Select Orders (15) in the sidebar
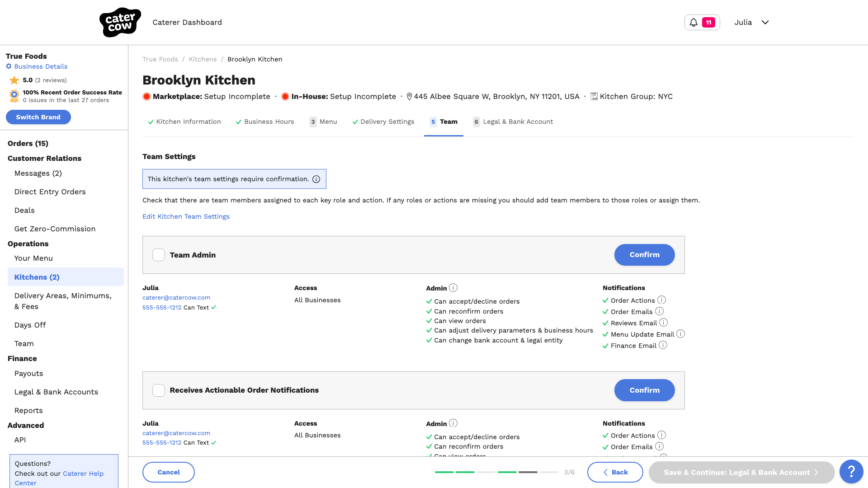 click(x=28, y=143)
